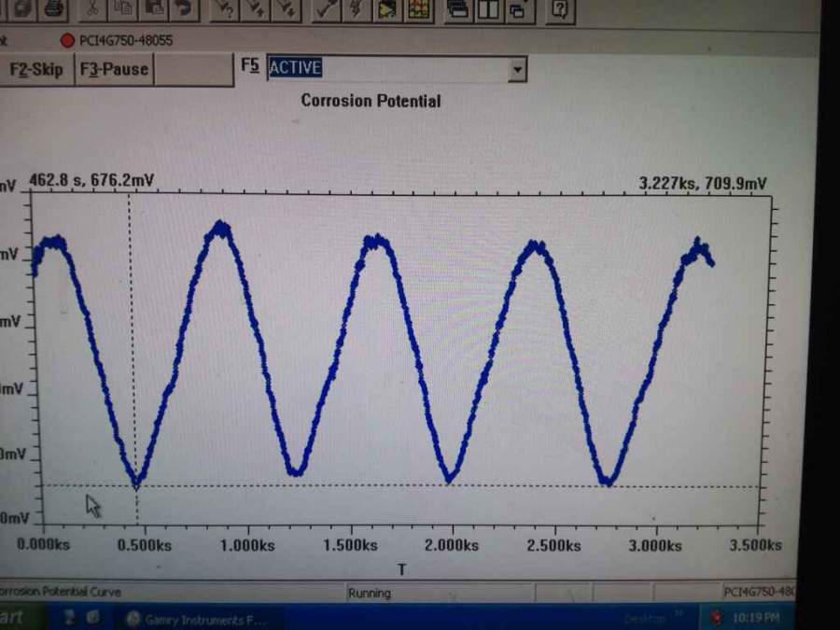Click the 1.000ks x-axis label
The width and height of the screenshot is (840, 630).
click(247, 545)
